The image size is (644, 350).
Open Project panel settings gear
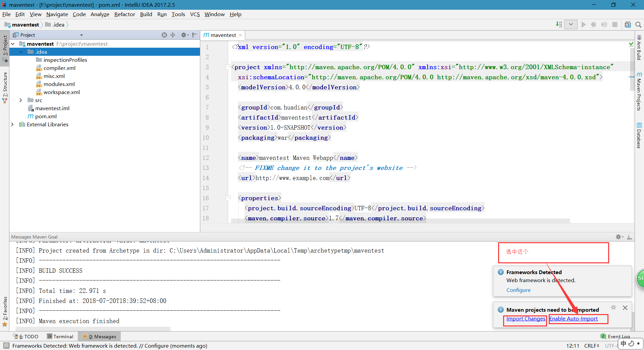click(x=184, y=35)
